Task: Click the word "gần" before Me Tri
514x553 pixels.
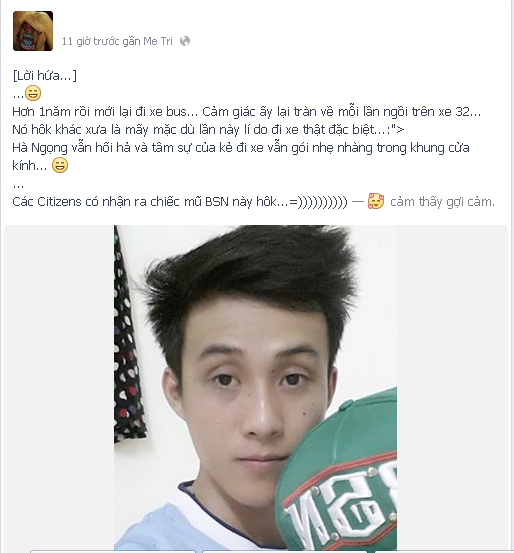Action: pyautogui.click(x=131, y=41)
